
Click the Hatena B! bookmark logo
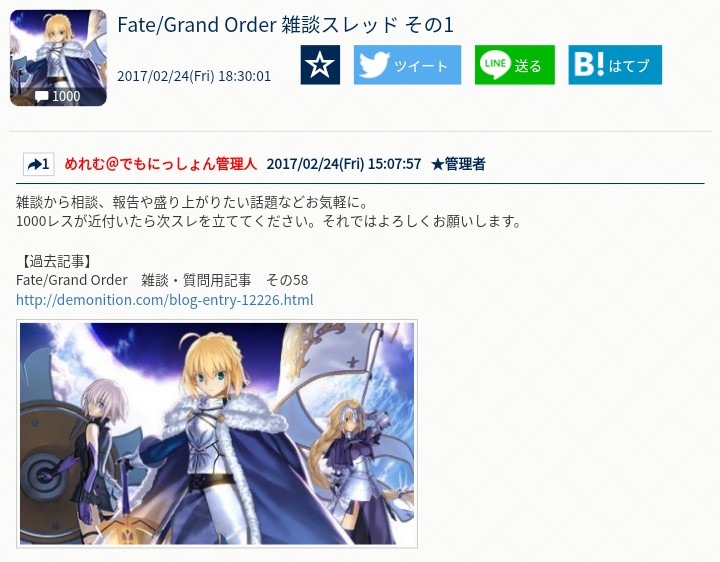(x=589, y=65)
